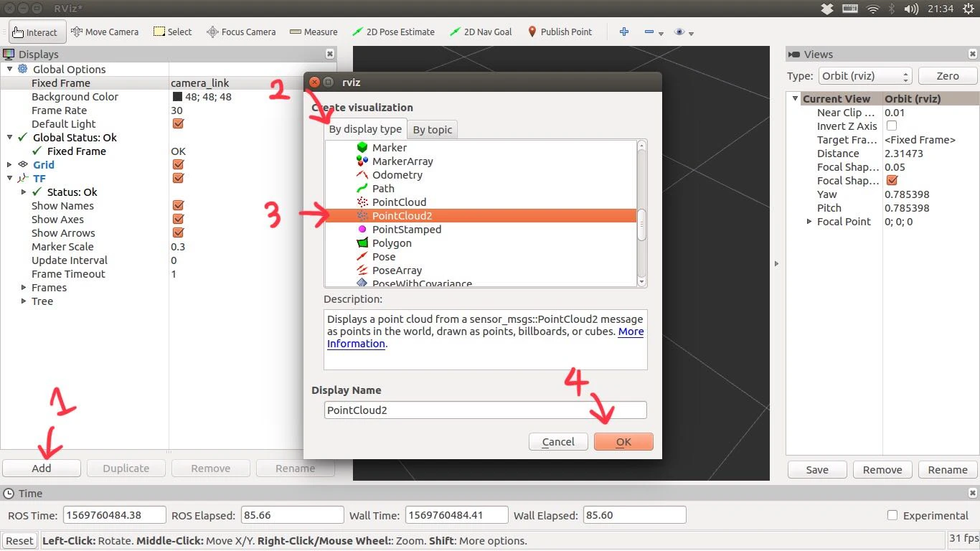Viewport: 980px width, 551px height.
Task: Open the minus remove-tool dropdown
Action: click(x=654, y=32)
